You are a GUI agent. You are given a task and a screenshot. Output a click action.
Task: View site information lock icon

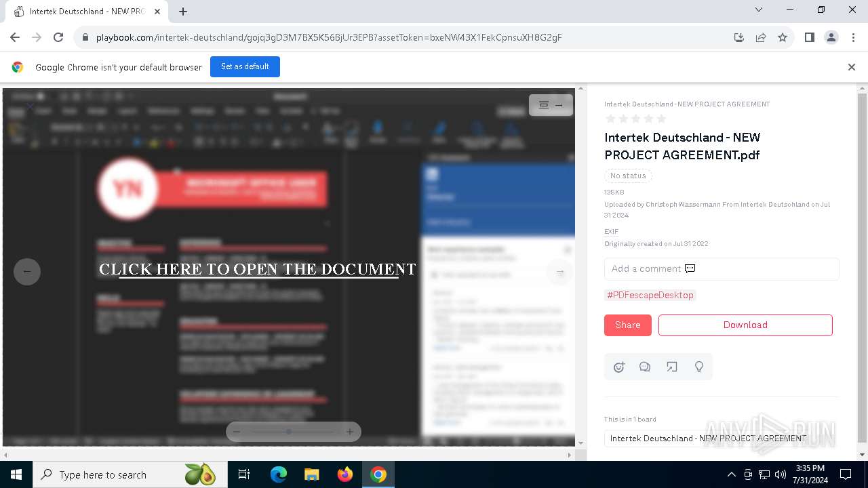(x=85, y=37)
